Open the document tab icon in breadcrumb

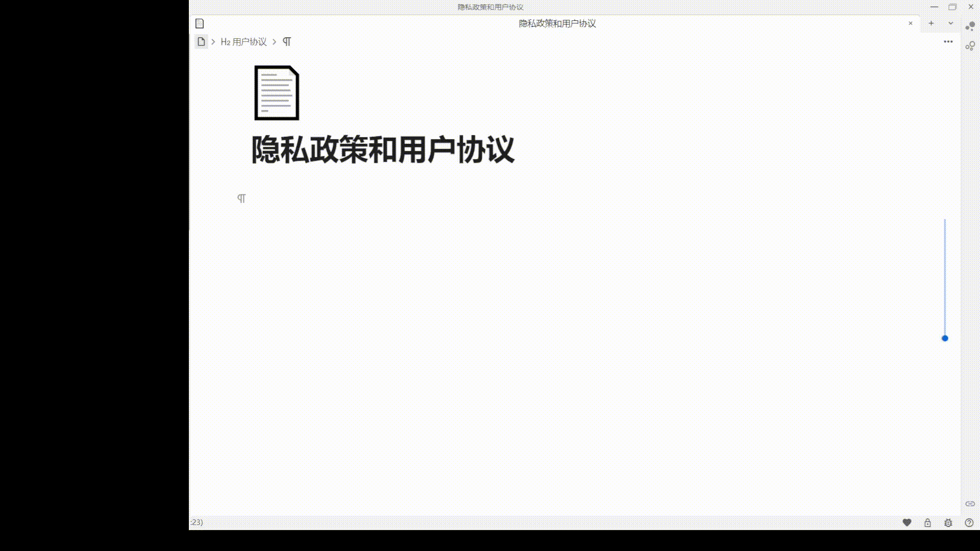(200, 23)
